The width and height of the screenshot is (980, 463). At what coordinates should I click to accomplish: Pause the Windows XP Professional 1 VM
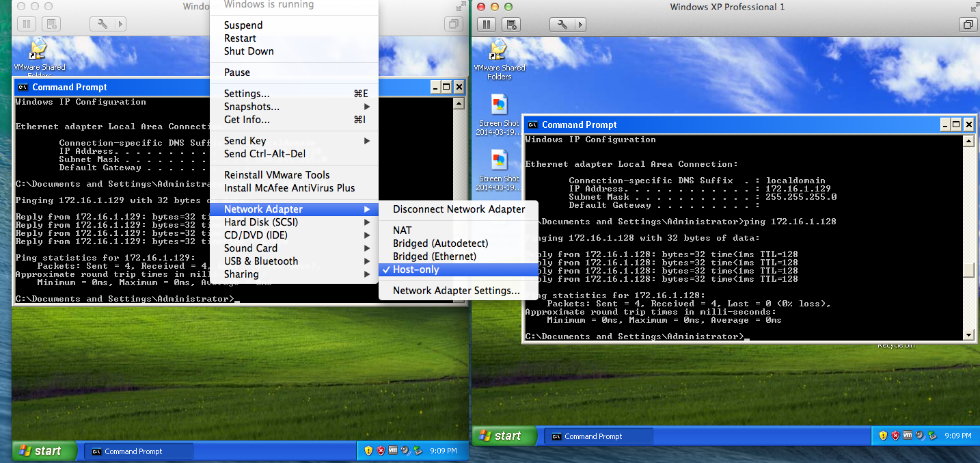pos(487,25)
